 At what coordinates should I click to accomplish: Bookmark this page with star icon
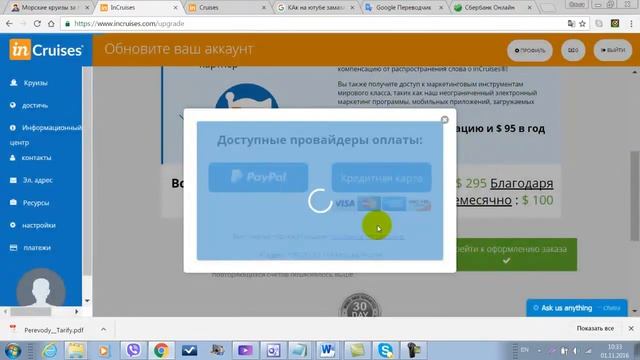click(x=582, y=24)
